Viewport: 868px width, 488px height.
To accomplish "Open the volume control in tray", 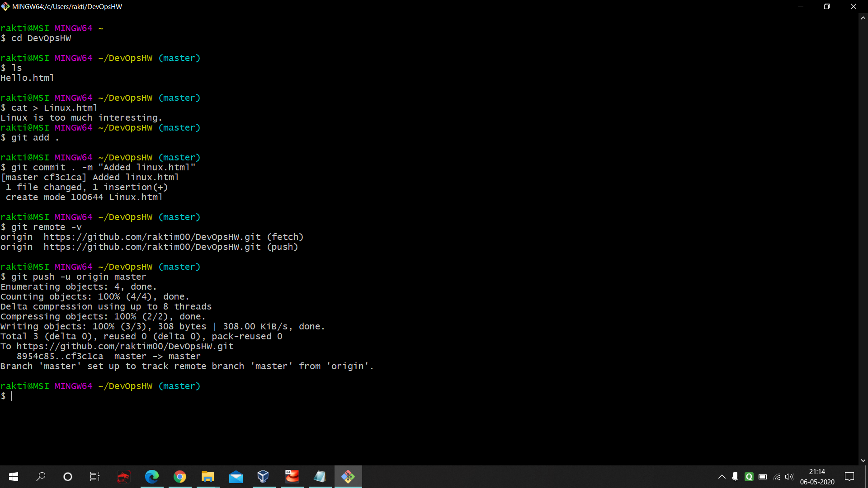I will [x=789, y=476].
